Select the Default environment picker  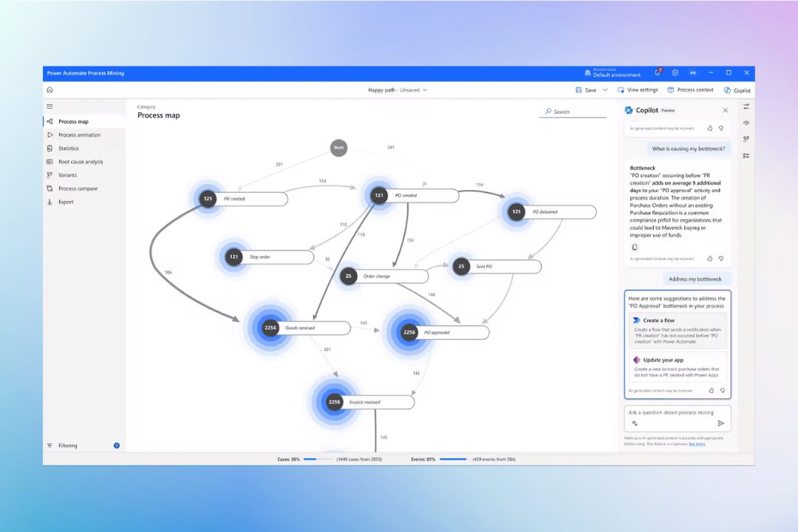613,73
